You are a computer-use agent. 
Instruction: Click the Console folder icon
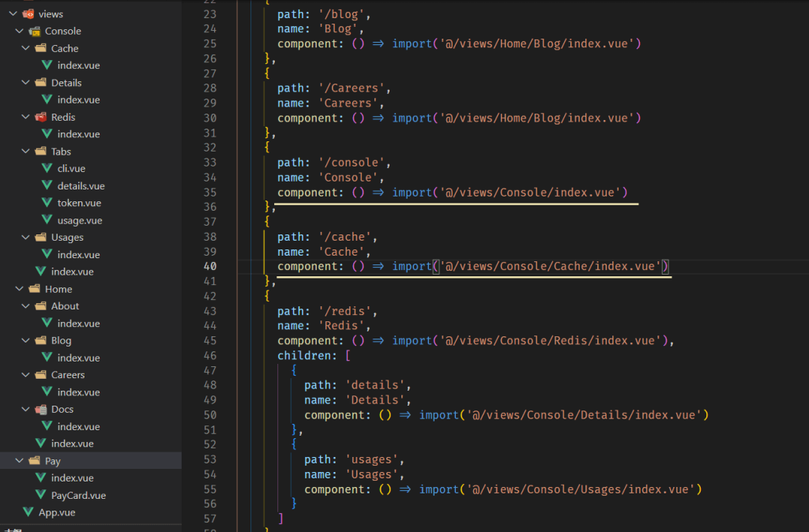click(x=35, y=31)
